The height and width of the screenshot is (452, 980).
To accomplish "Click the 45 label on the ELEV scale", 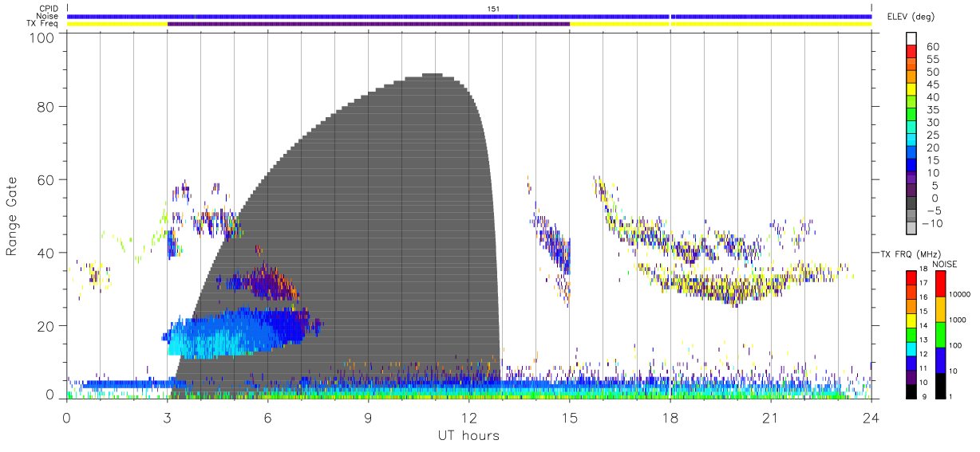I will tap(932, 85).
